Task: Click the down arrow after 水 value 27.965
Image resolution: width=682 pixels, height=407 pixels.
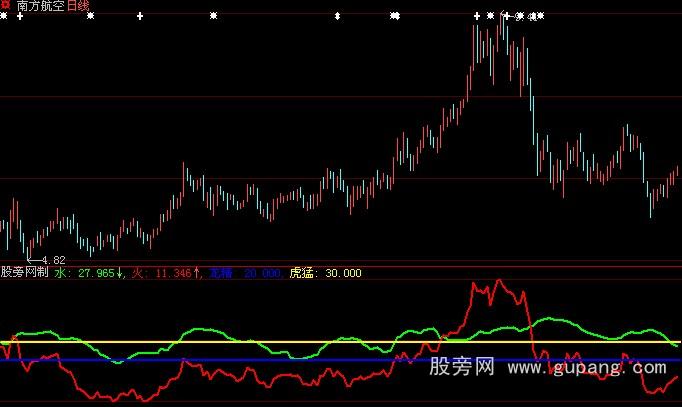Action: click(120, 272)
